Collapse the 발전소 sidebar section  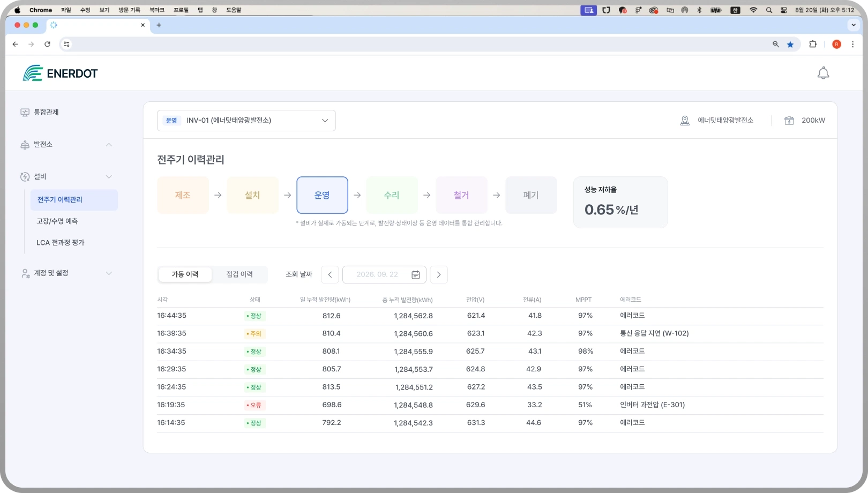109,145
